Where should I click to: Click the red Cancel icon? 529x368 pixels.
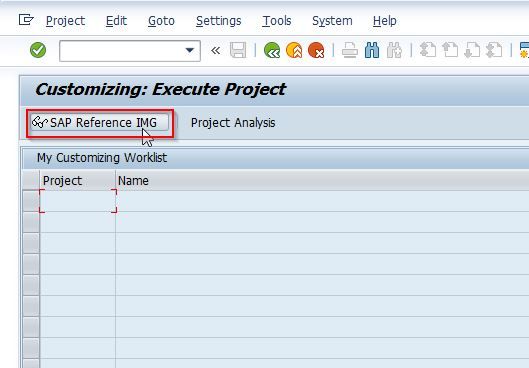tap(316, 51)
